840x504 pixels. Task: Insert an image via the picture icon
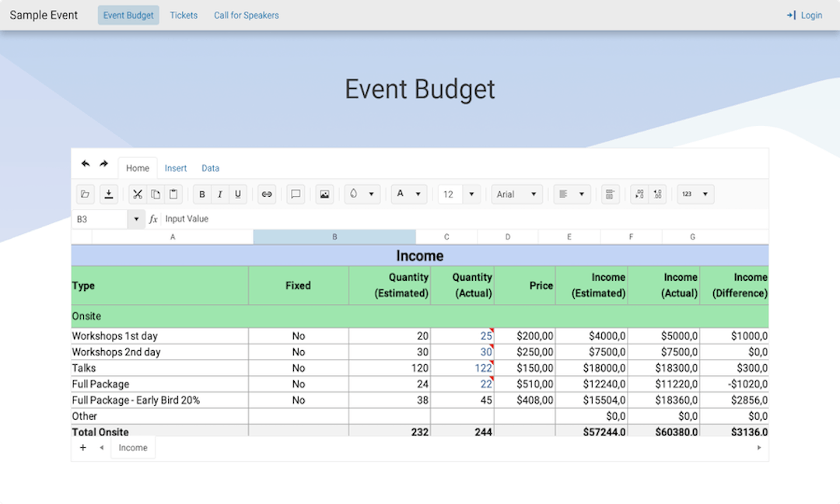(x=324, y=194)
